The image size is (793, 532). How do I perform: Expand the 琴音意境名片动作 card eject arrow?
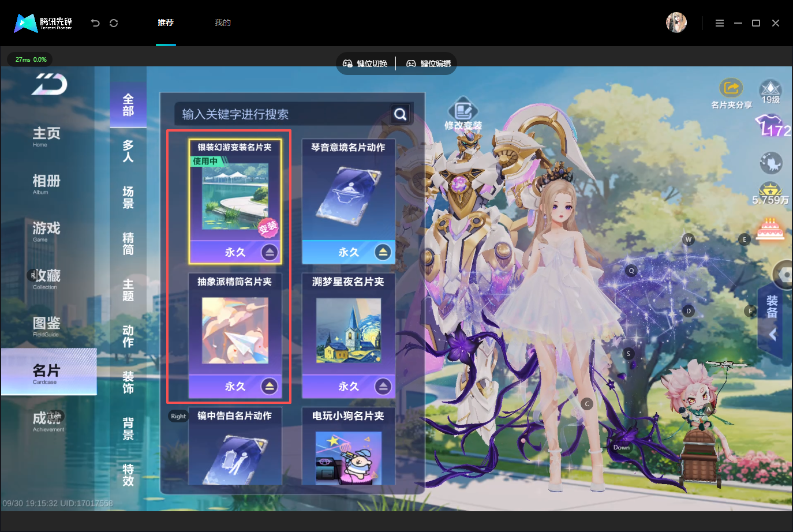(x=383, y=252)
